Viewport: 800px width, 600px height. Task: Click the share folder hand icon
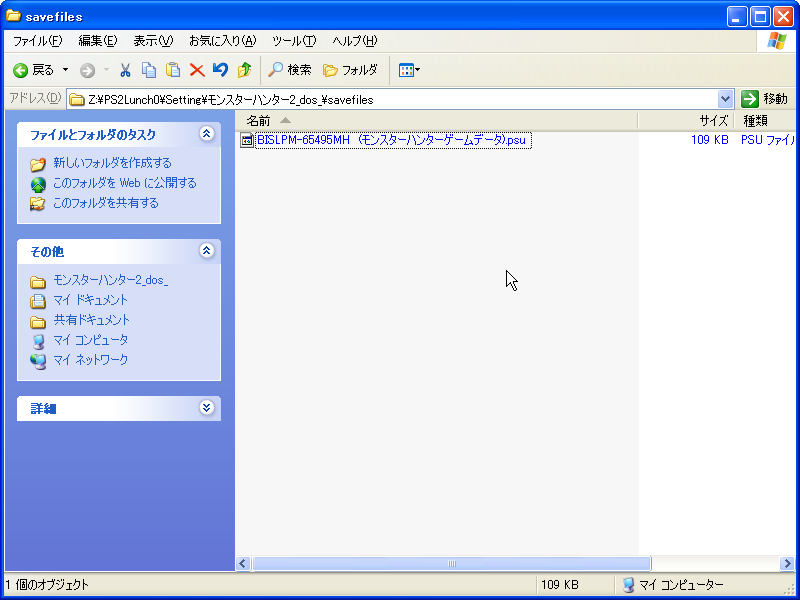(38, 204)
